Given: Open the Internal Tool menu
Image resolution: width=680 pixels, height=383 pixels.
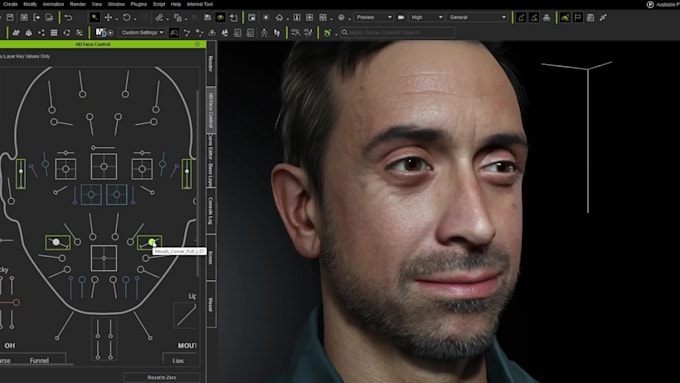Looking at the screenshot, I should (x=199, y=4).
